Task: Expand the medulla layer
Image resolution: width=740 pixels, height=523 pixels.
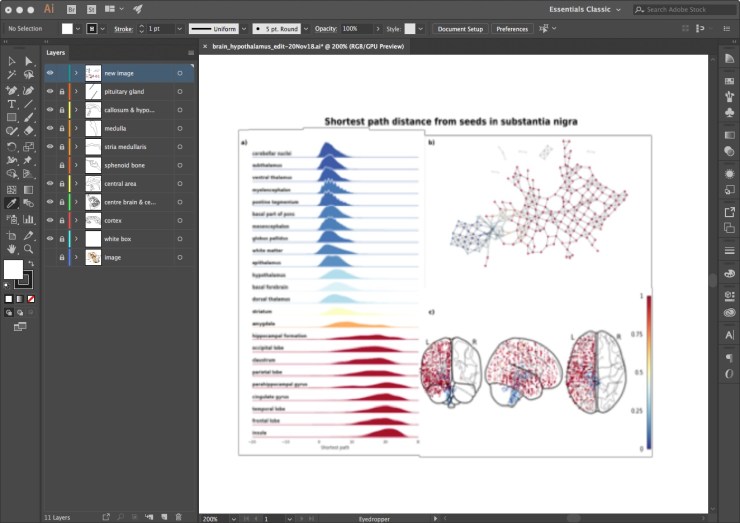Action: pyautogui.click(x=76, y=129)
